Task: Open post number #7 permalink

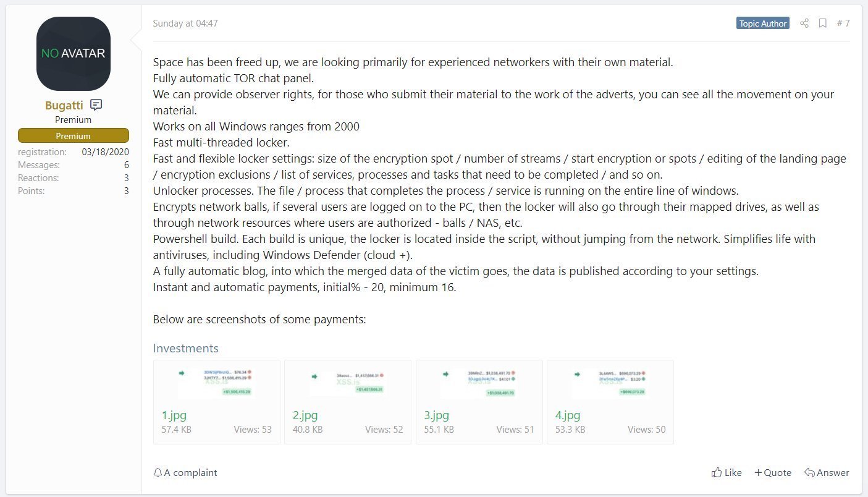Action: tap(843, 23)
